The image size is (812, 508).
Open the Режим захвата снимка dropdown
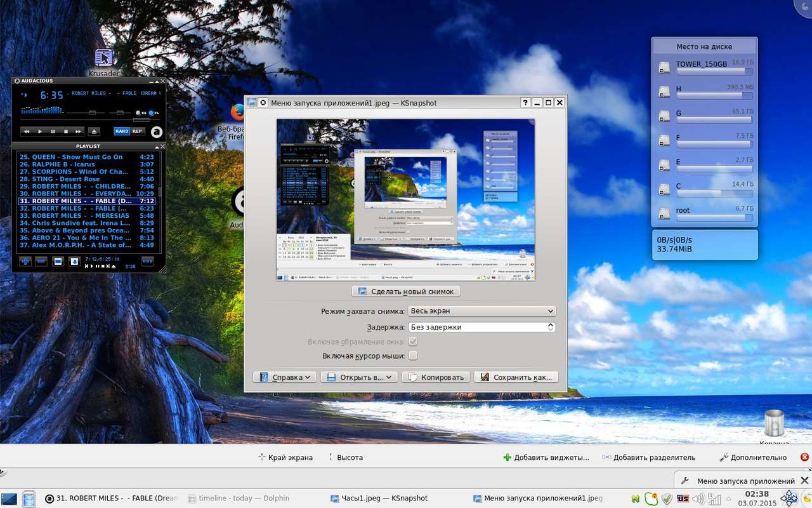[482, 311]
